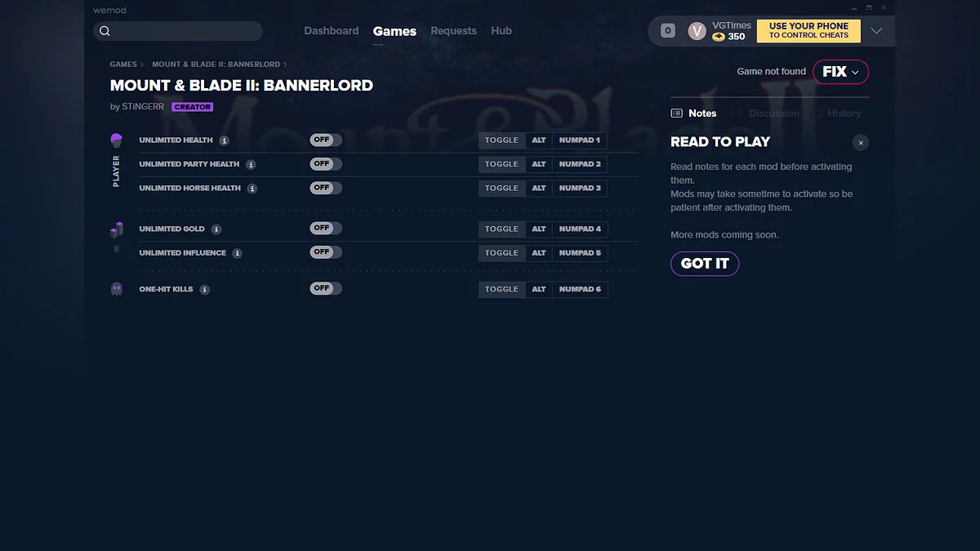Open the notifications counter badge
980x551 pixels.
point(668,31)
